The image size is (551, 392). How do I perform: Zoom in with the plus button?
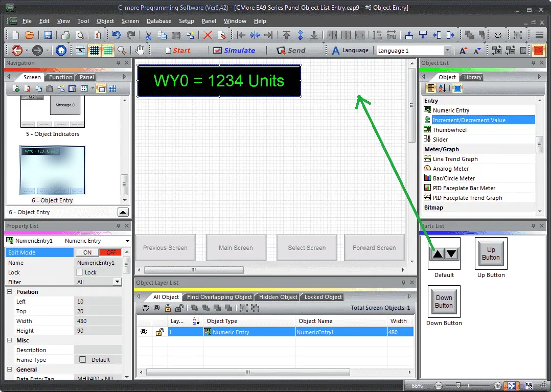pyautogui.click(x=497, y=386)
